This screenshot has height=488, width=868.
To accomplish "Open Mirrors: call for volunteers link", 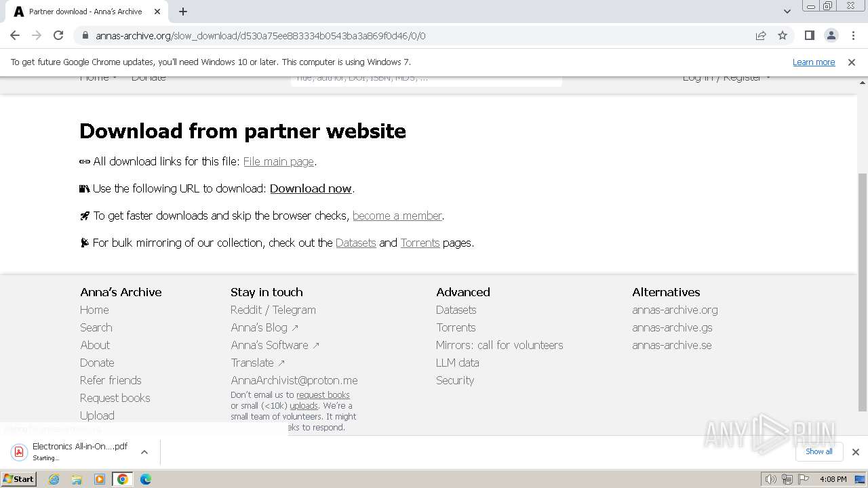I will [x=500, y=345].
